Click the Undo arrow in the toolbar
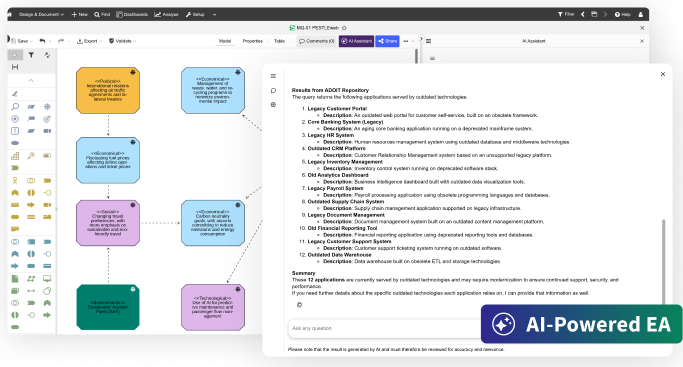This screenshot has width=683, height=367. pos(42,41)
